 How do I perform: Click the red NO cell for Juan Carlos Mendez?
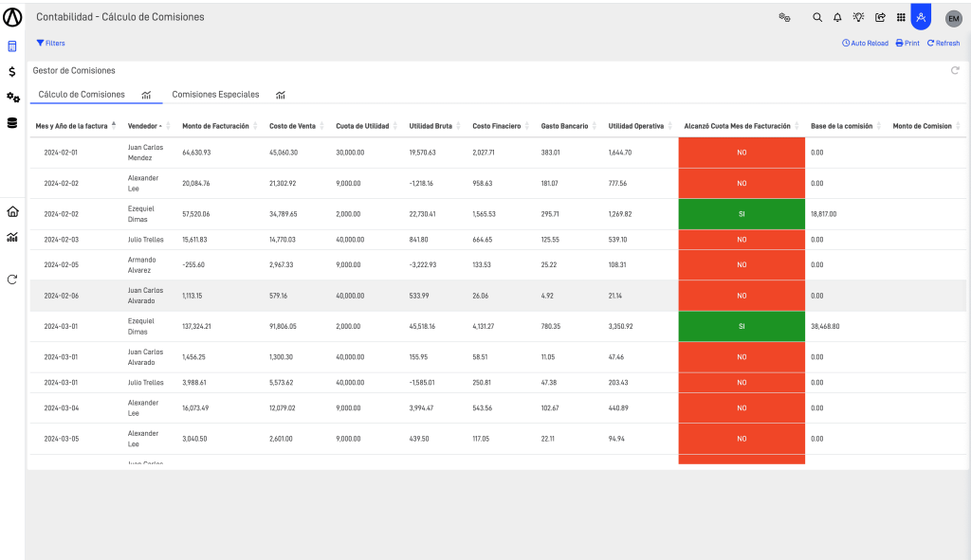[742, 153]
